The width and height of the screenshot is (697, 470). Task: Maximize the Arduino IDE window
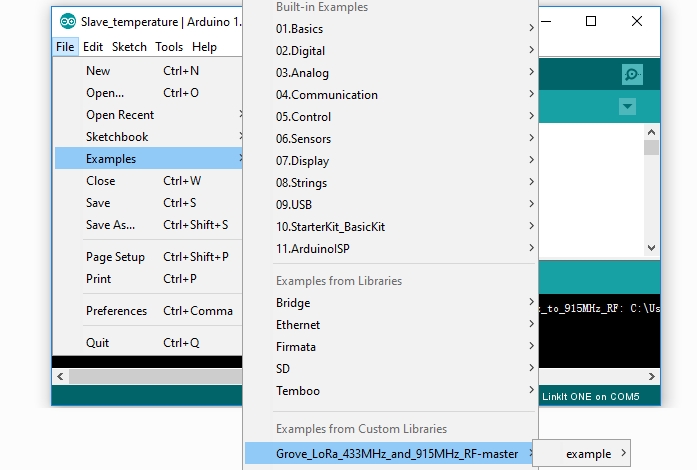click(x=591, y=21)
